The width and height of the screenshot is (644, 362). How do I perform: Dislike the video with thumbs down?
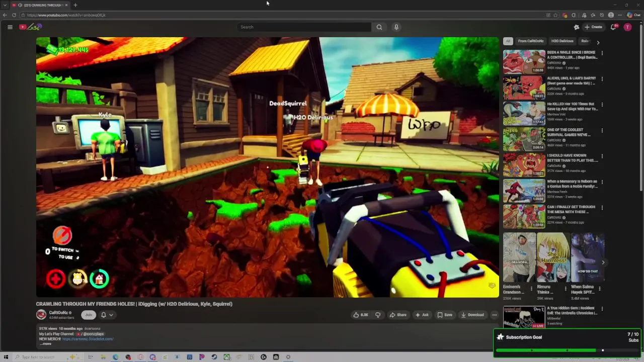[378, 315]
